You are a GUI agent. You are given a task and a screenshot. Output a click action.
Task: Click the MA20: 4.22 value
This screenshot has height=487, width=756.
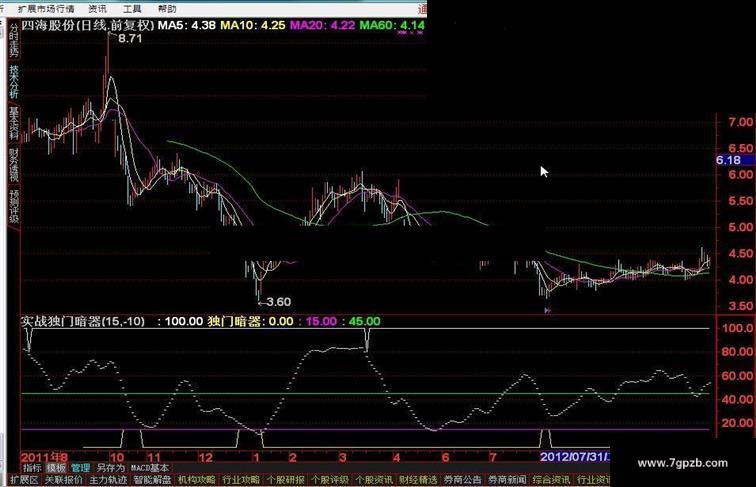pyautogui.click(x=322, y=25)
